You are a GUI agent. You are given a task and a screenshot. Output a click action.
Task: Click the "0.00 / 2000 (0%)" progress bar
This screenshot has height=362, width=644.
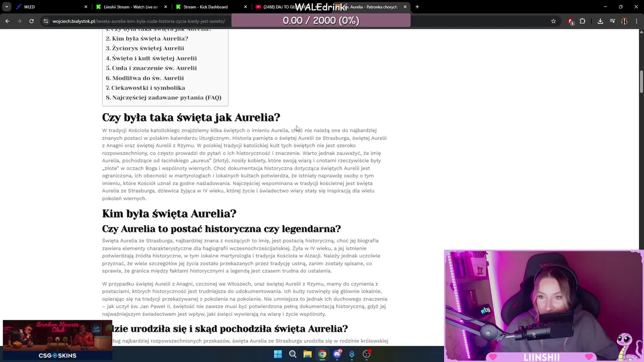coord(321,21)
